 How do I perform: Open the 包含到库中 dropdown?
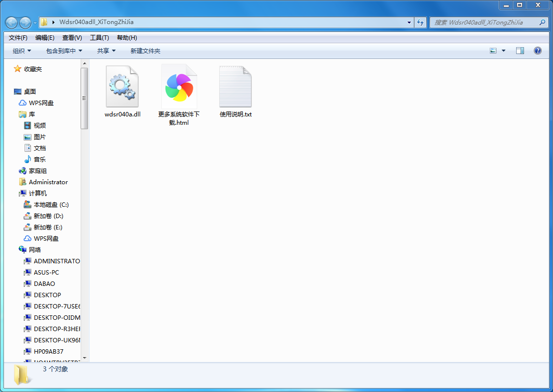[64, 51]
